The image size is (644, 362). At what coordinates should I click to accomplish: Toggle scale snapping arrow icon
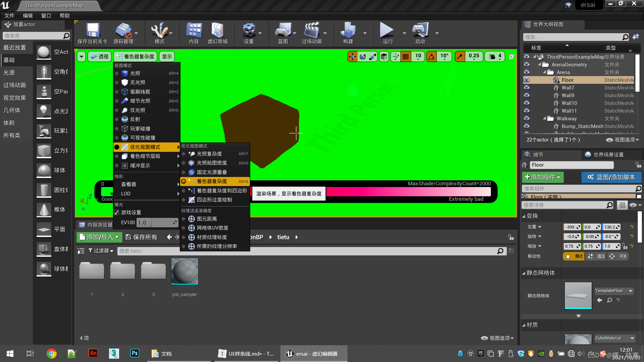point(460,57)
